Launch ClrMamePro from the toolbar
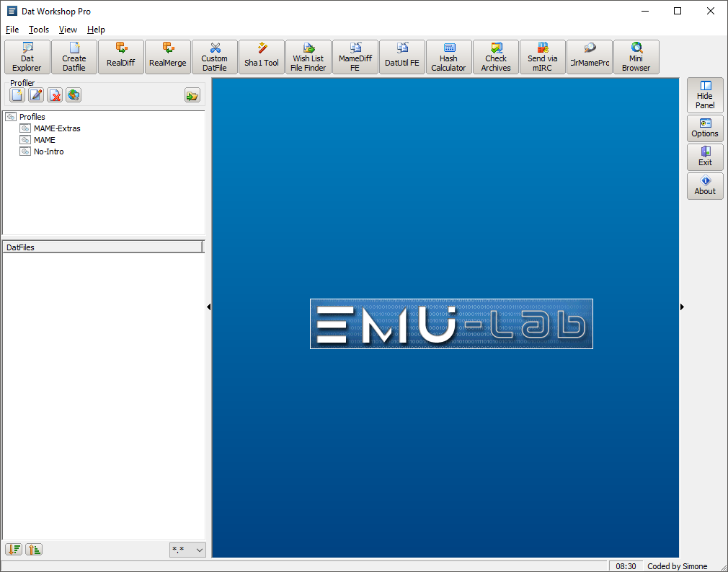The height and width of the screenshot is (572, 728). pyautogui.click(x=590, y=57)
